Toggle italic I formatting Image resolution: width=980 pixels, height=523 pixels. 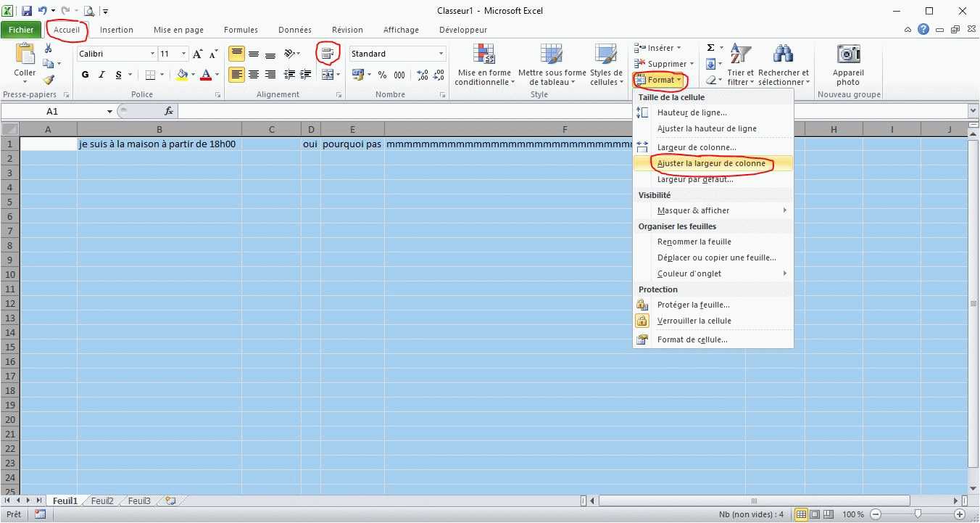click(x=101, y=75)
